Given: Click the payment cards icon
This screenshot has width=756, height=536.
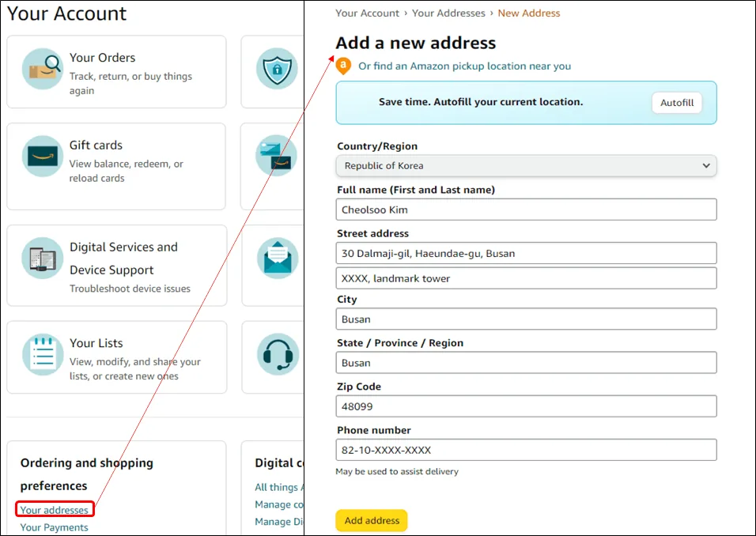Looking at the screenshot, I should tap(277, 155).
